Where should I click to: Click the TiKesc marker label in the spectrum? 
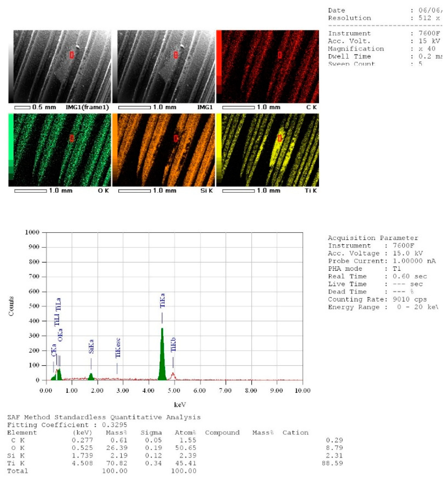[x=118, y=348]
